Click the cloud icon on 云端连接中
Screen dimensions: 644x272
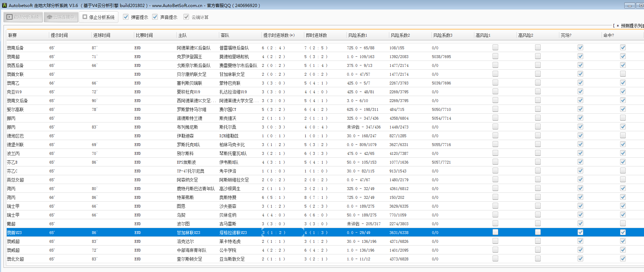pyautogui.click(x=50, y=17)
